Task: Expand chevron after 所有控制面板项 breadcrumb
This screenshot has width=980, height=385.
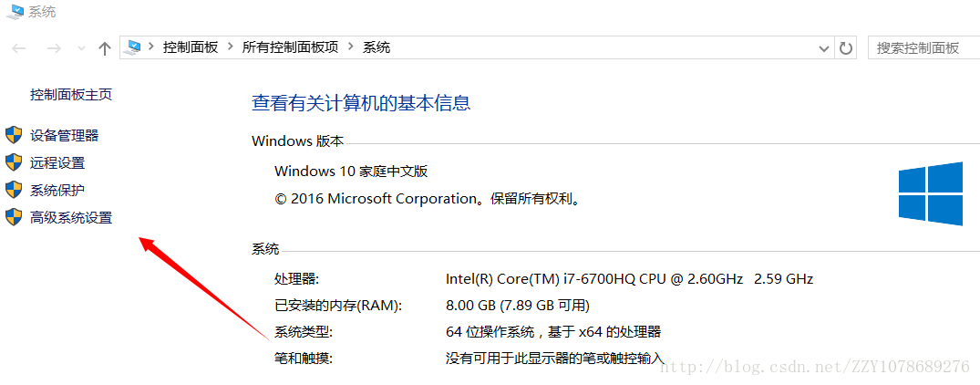Action: tap(350, 47)
